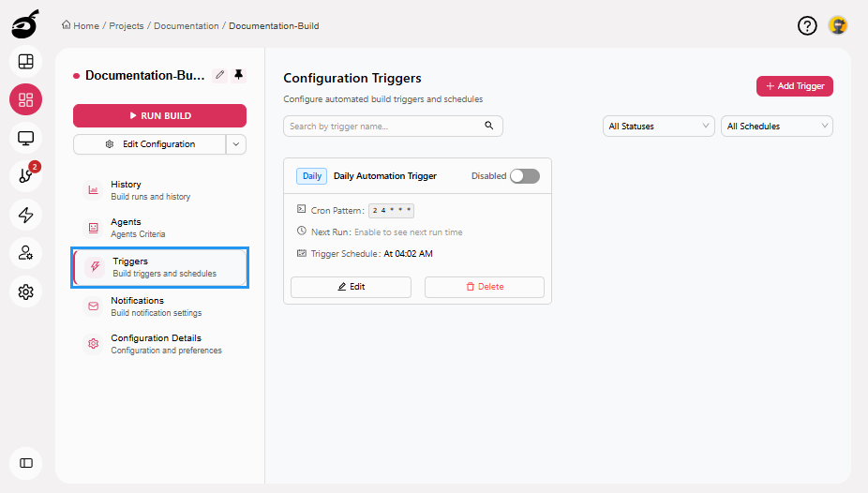Click the pin icon next to project name
This screenshot has height=493, width=868.
coord(238,75)
